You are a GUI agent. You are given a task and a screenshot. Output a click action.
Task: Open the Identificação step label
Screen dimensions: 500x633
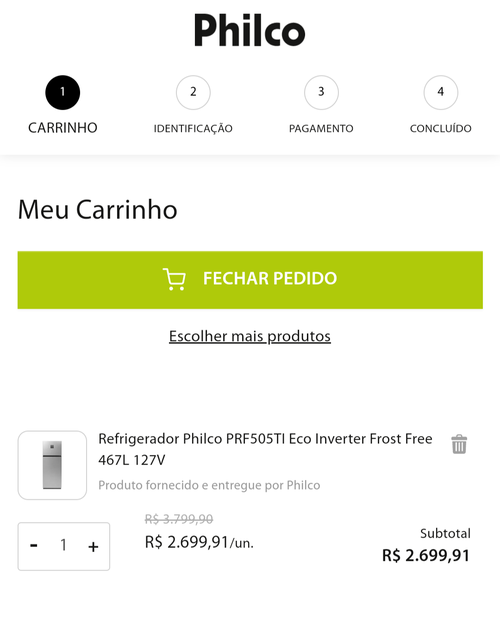(193, 129)
